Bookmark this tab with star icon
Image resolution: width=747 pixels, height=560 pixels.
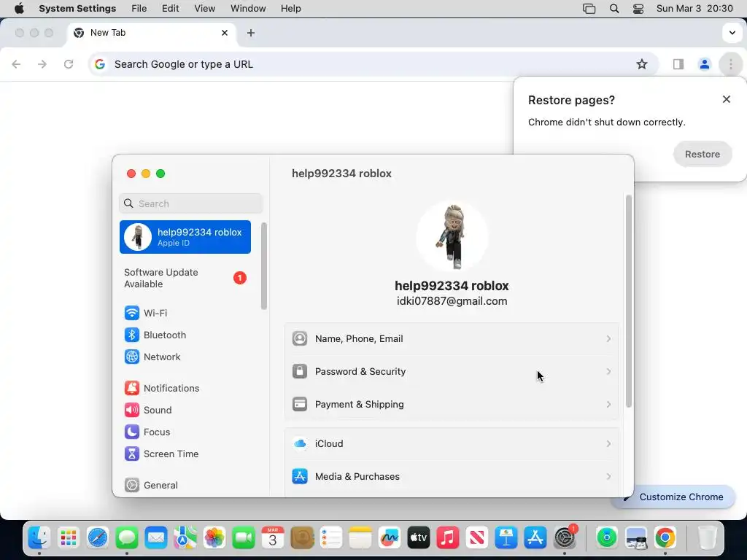click(x=642, y=64)
